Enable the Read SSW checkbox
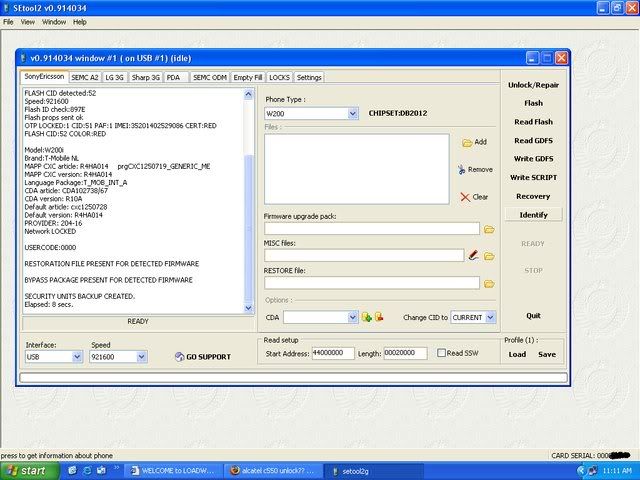The height and width of the screenshot is (480, 640). point(441,353)
